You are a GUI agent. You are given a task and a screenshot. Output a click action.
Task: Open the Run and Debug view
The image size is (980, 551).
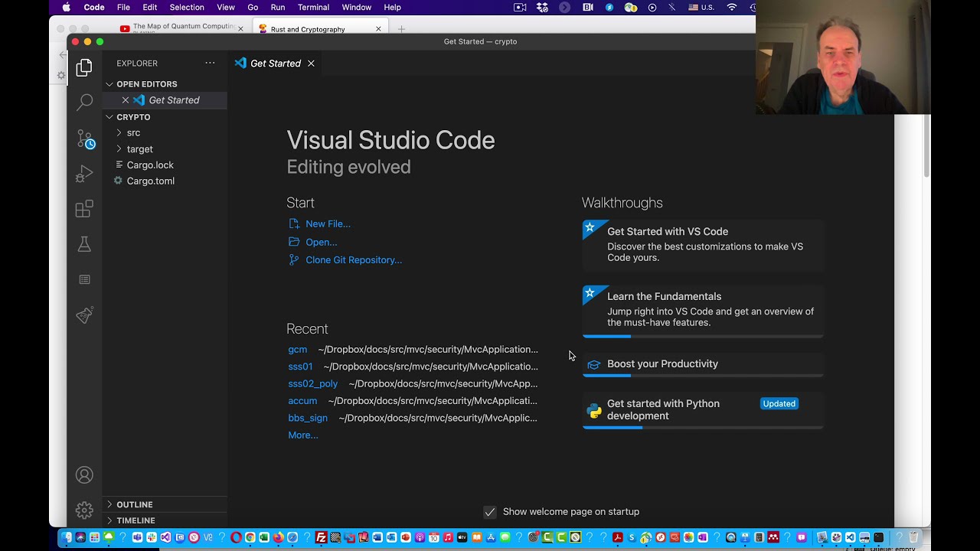(84, 174)
